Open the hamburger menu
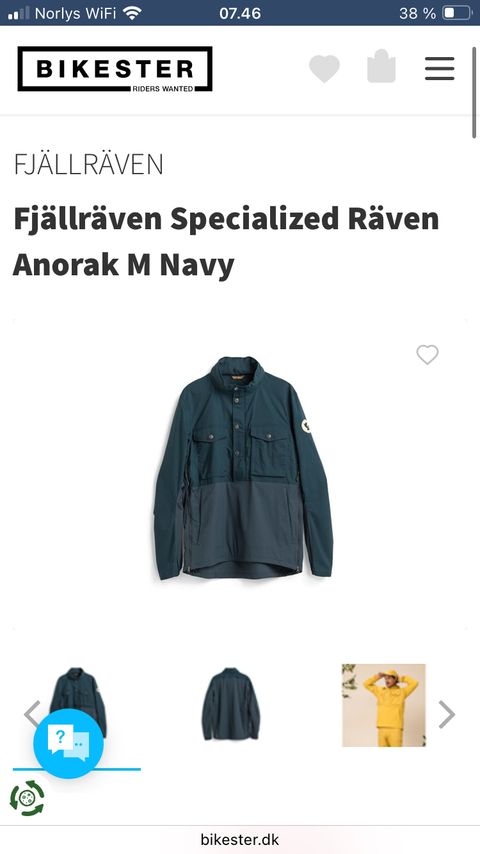 tap(440, 69)
